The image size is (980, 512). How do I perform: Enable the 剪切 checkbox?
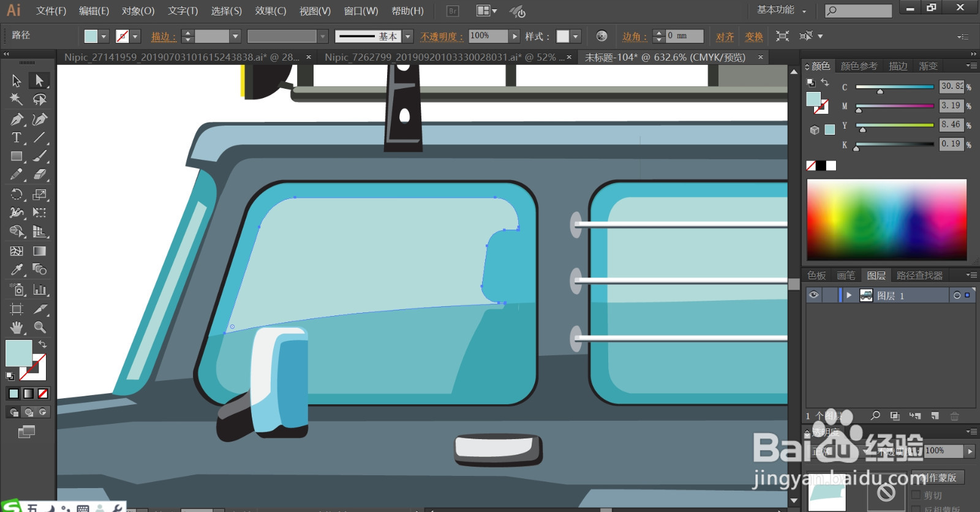916,495
